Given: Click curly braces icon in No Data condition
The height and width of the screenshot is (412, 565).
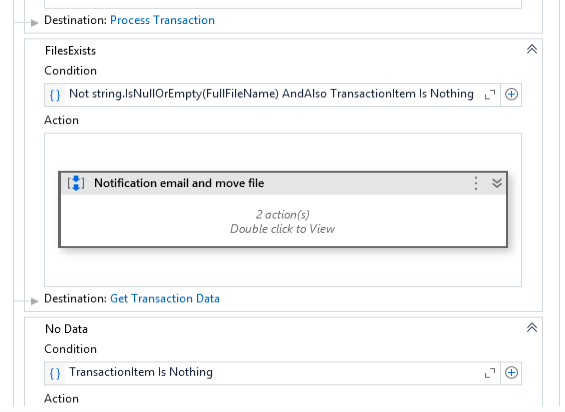Looking at the screenshot, I should click(55, 373).
